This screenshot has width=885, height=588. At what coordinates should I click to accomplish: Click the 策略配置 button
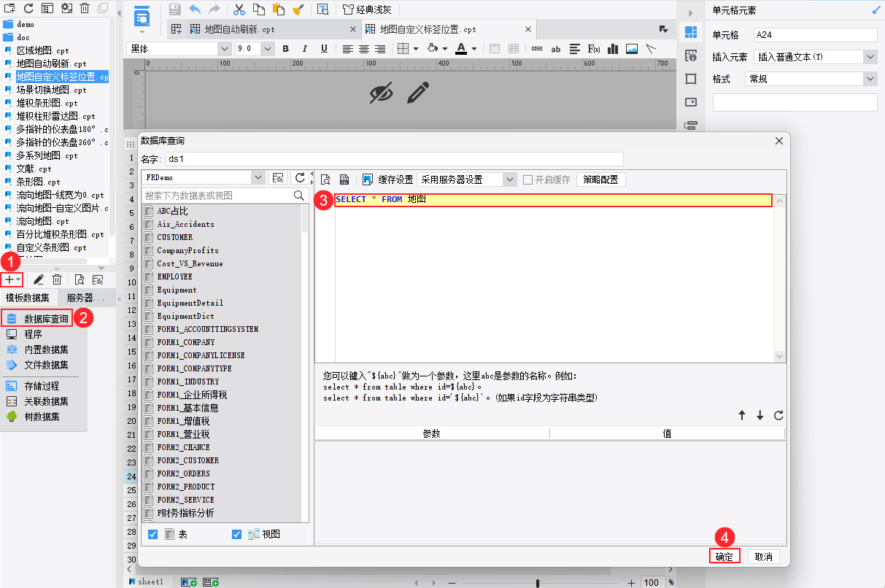pos(601,179)
